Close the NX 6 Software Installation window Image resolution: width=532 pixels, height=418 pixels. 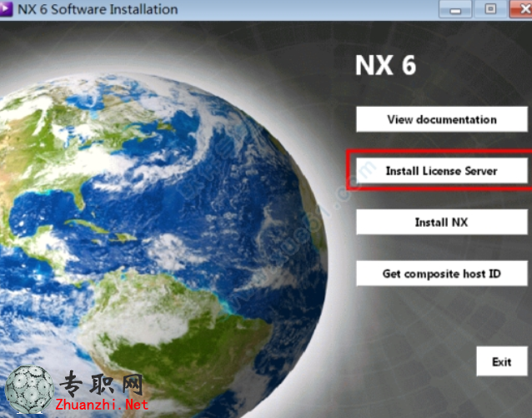(521, 9)
